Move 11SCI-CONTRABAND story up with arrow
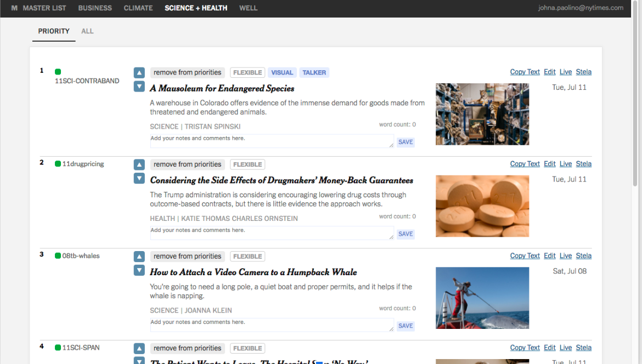Image resolution: width=642 pixels, height=364 pixels. click(139, 73)
